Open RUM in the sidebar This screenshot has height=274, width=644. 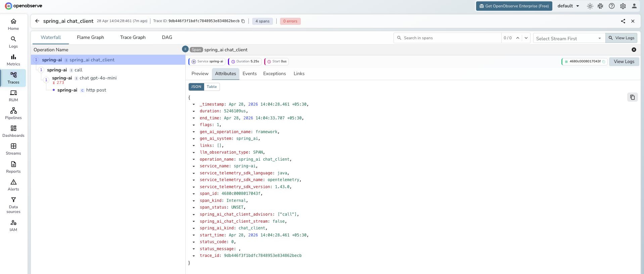[x=13, y=96]
